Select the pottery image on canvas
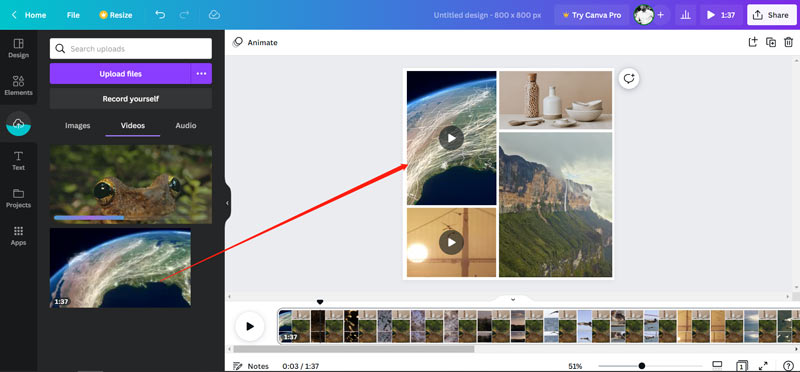Screen dimensions: 800x372 [555, 100]
